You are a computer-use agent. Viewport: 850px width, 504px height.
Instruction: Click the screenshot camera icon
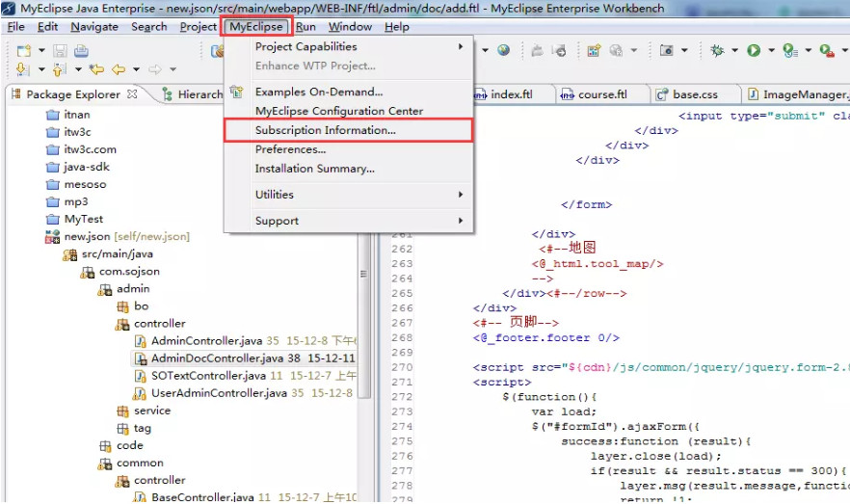click(x=666, y=50)
